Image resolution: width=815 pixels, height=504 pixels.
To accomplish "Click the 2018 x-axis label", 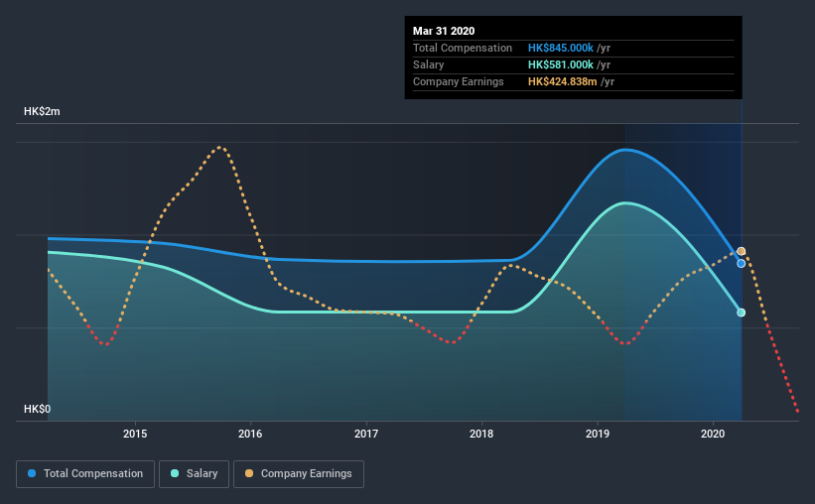I will tap(481, 434).
